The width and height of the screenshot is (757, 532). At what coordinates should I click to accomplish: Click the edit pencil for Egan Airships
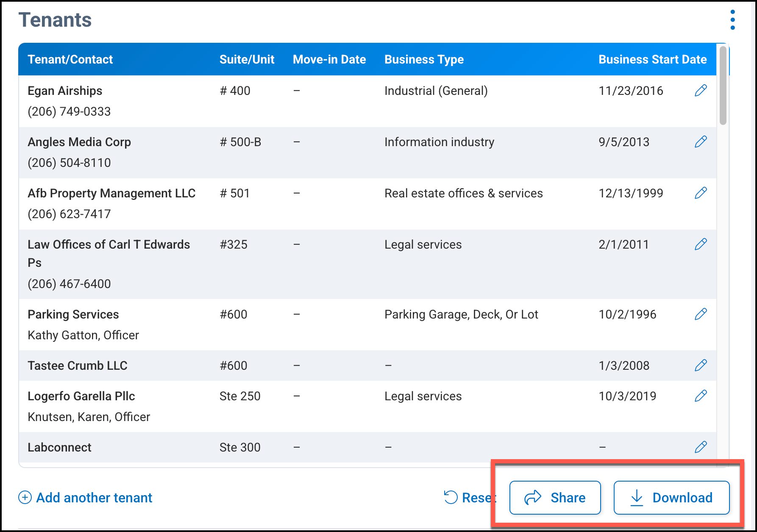701,90
